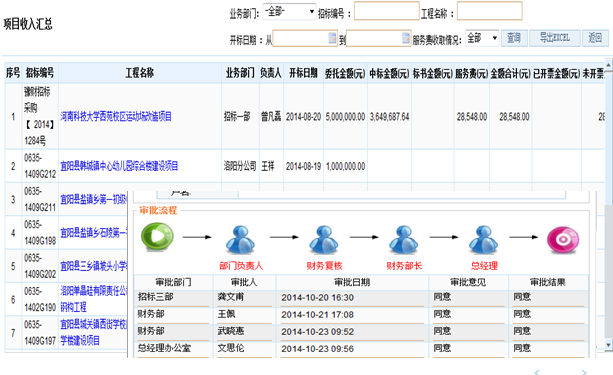Open the 宜阳县盐镇乡第一初级 project link

(93, 199)
